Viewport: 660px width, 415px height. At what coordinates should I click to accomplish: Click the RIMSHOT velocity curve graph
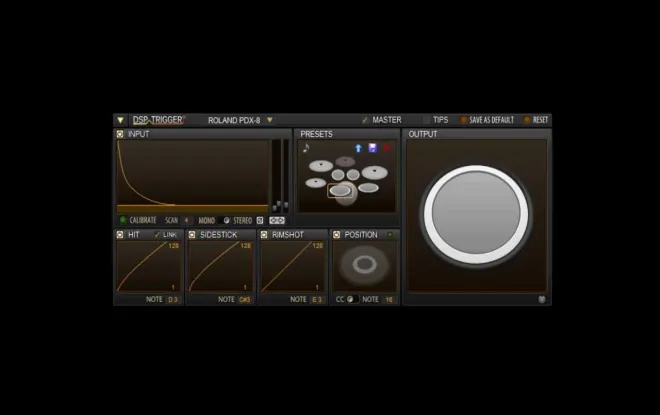pyautogui.click(x=293, y=266)
